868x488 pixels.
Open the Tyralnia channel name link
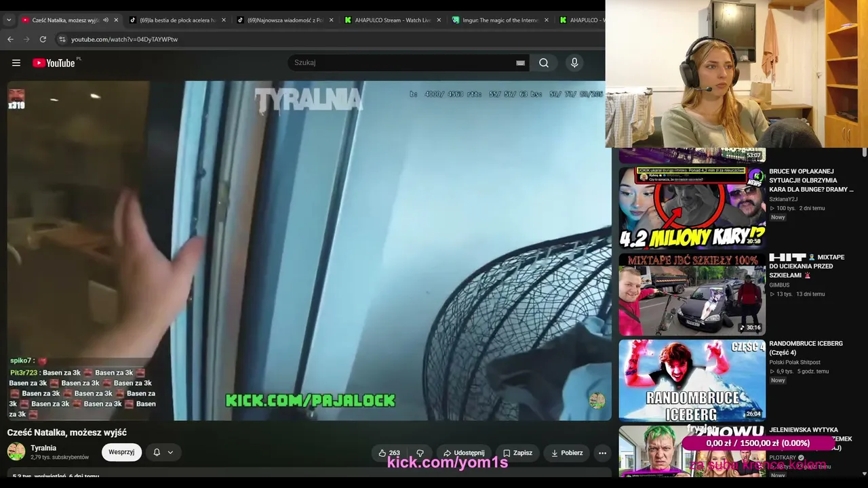click(43, 448)
